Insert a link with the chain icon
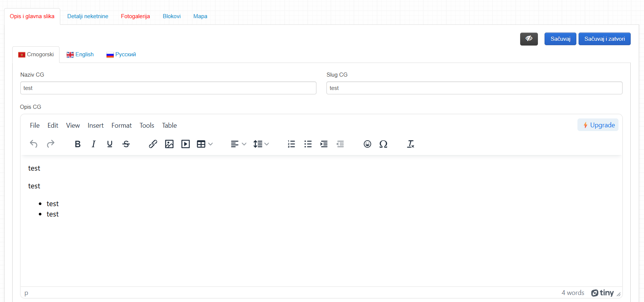Screen dimensions: 644x302 pyautogui.click(x=153, y=144)
